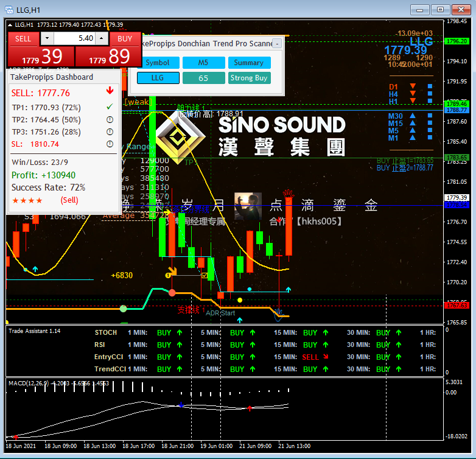Click the red hand icon atop last candle
The height and width of the screenshot is (459, 476).
(x=288, y=194)
